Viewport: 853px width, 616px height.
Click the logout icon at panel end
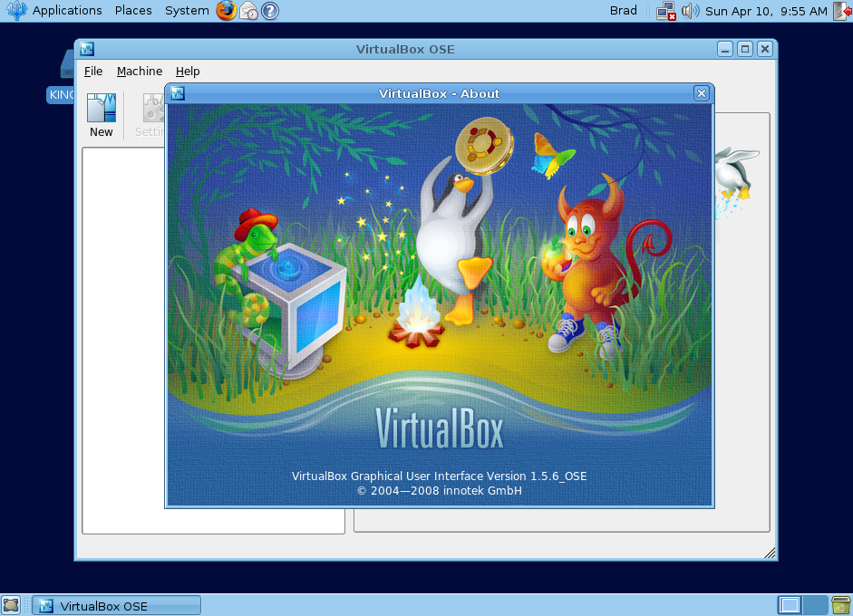843,11
